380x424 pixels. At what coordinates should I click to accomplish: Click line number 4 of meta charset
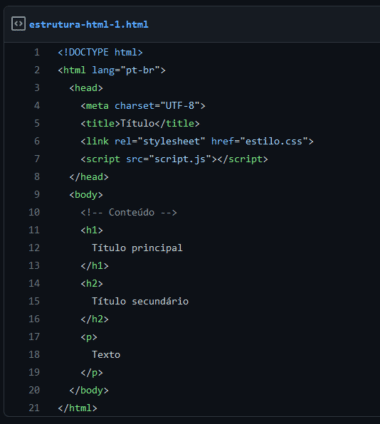37,106
